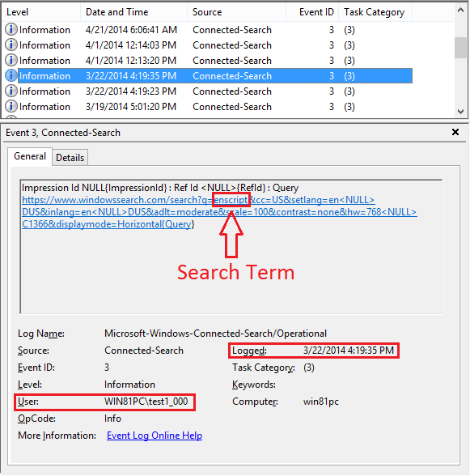Click the Level value Information in details
This screenshot has height=476, width=470.
(129, 385)
